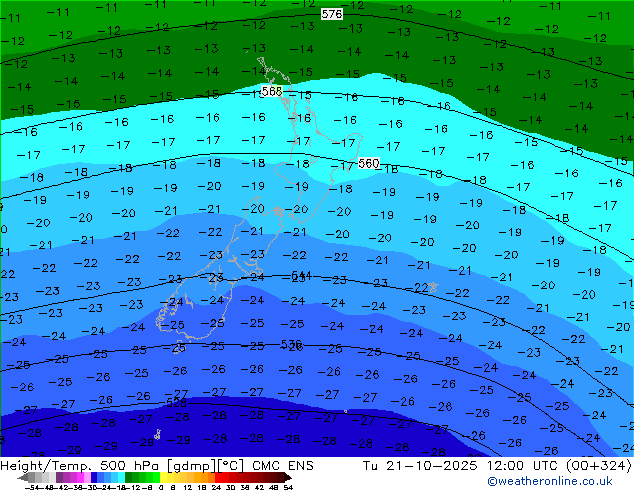Screen dimensions: 634x490
Task: Click the 576 height contour label
Action: tap(332, 14)
